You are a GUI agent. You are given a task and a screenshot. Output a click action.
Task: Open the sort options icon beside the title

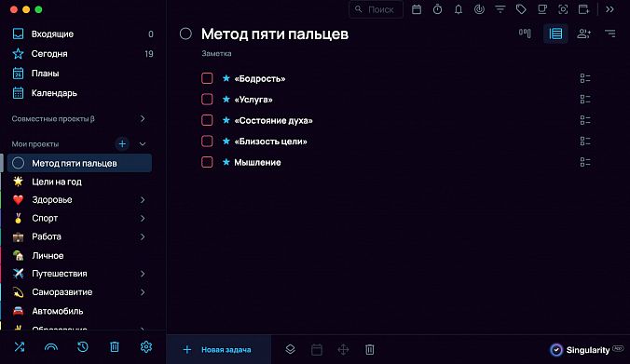pyautogui.click(x=609, y=34)
